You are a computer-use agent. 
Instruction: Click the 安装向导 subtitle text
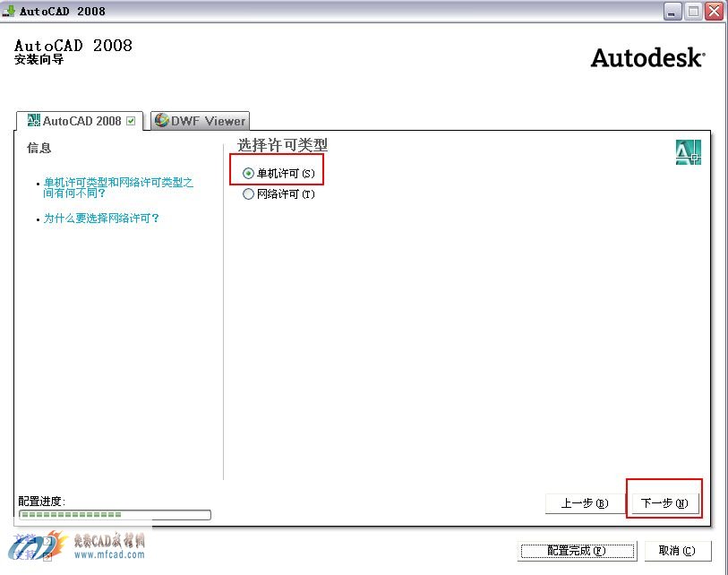[x=39, y=59]
